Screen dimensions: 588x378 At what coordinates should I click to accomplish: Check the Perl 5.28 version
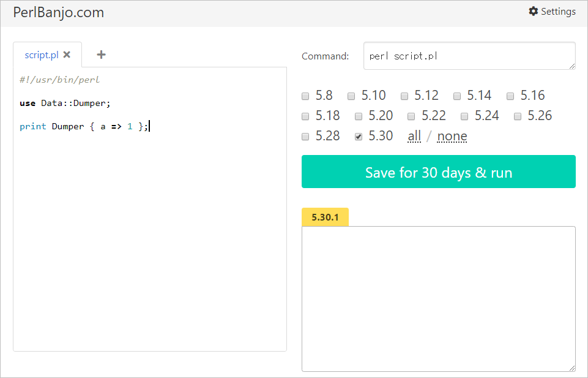point(306,137)
